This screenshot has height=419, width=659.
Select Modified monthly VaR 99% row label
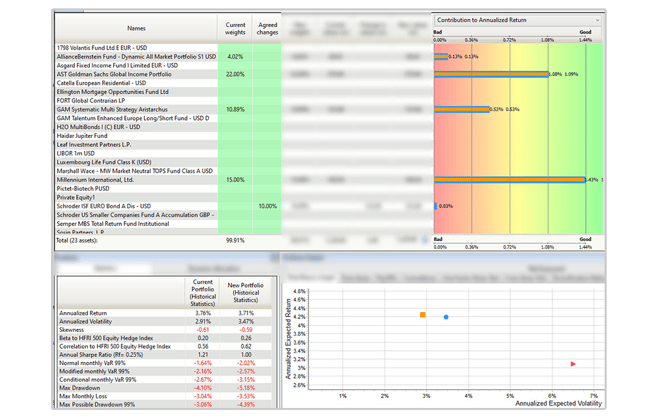(x=95, y=372)
